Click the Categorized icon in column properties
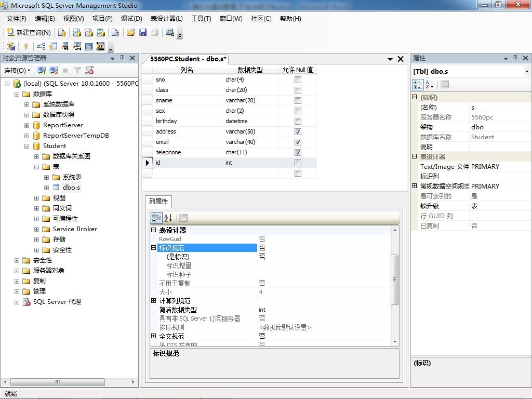The height and width of the screenshot is (399, 532). click(x=156, y=218)
